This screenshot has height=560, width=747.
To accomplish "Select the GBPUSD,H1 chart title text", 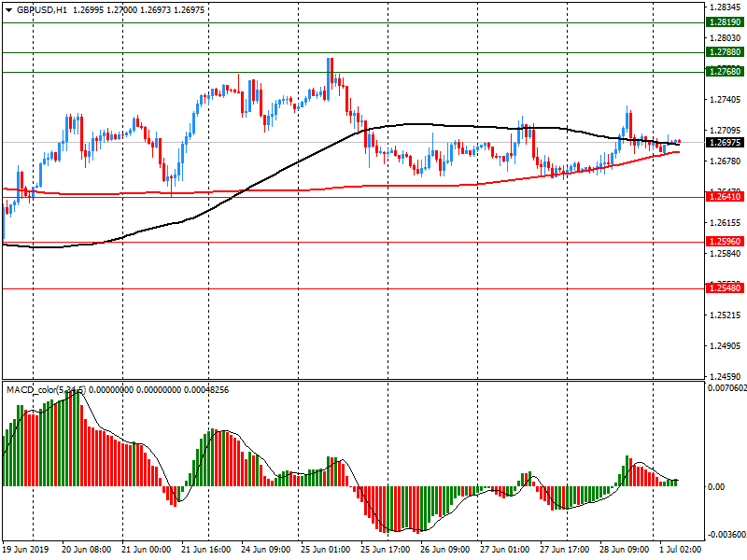I will click(x=42, y=10).
